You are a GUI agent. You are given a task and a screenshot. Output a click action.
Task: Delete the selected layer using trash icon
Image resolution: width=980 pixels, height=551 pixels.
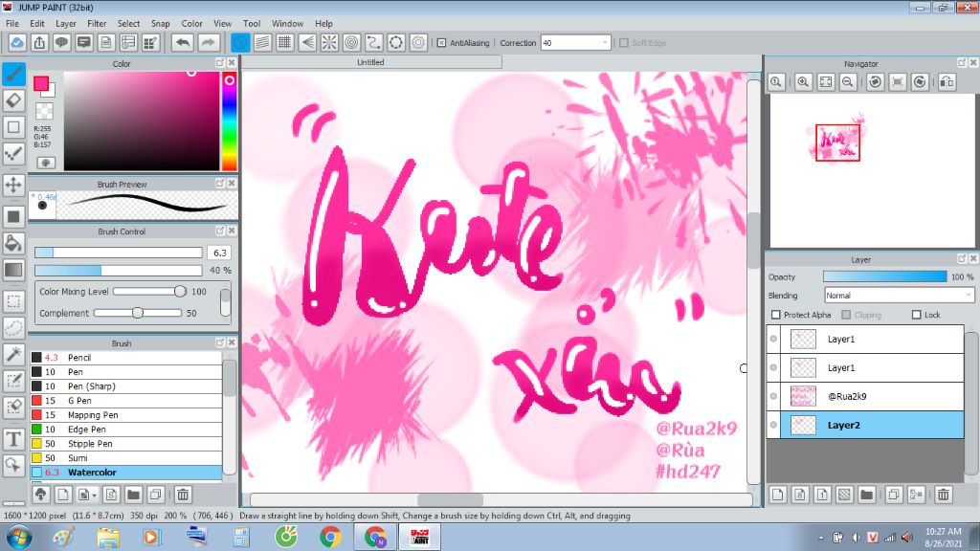pos(943,495)
